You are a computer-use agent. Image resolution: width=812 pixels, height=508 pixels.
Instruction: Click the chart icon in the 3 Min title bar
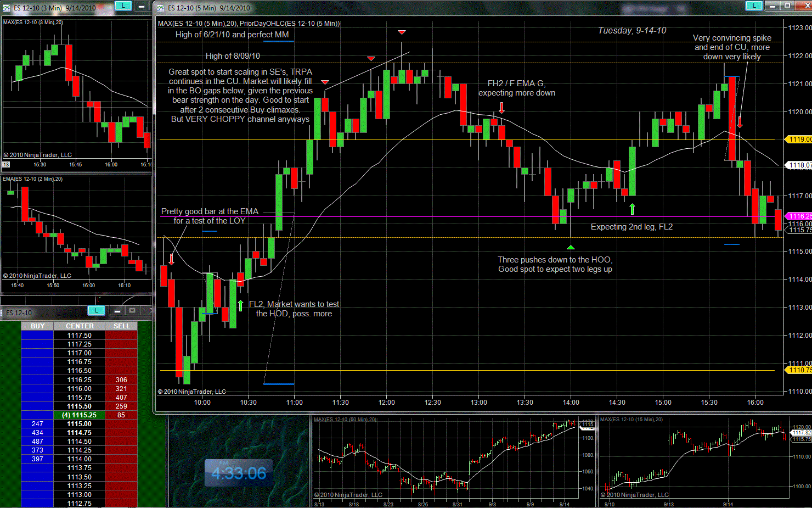click(7, 8)
